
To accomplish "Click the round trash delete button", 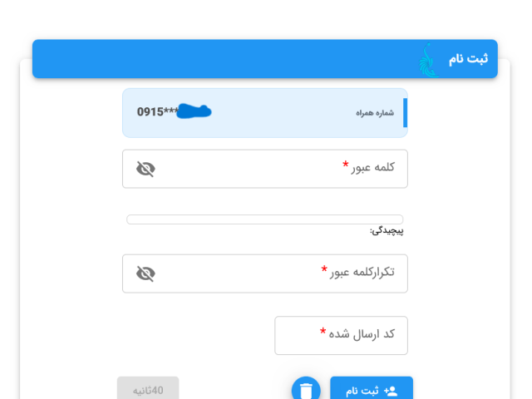I will (306, 390).
